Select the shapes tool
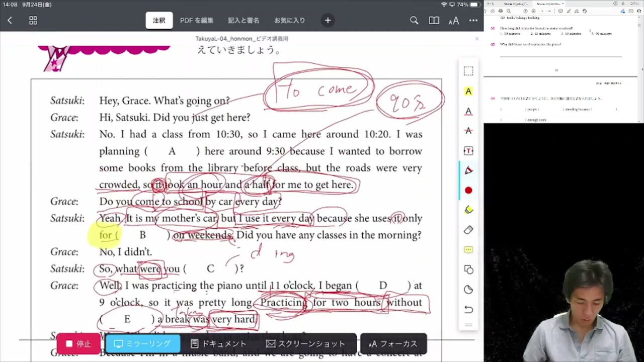Screen dimensions: 644x362 coord(468,269)
